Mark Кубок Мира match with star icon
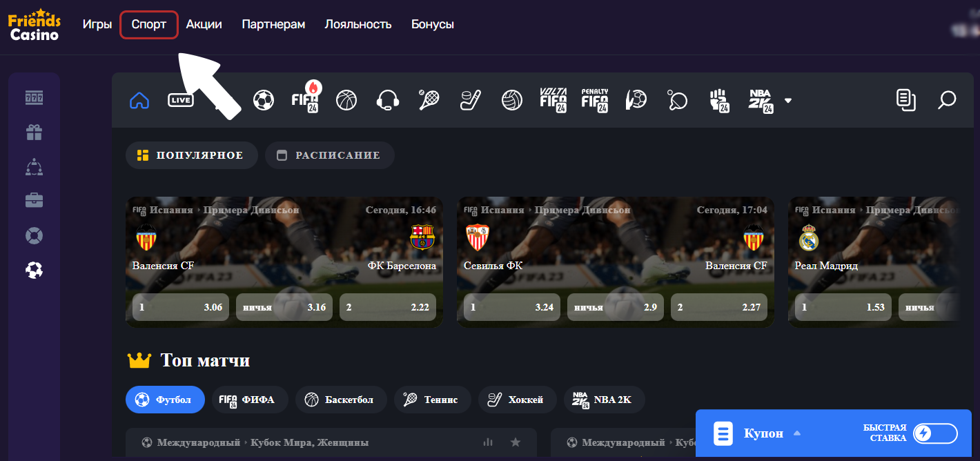Screen dimensions: 980x461 (515, 442)
